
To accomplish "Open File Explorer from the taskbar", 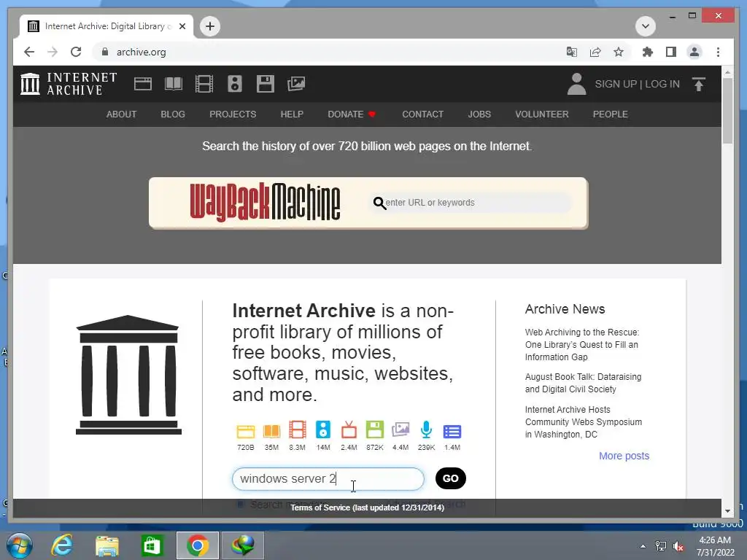I will (x=107, y=545).
